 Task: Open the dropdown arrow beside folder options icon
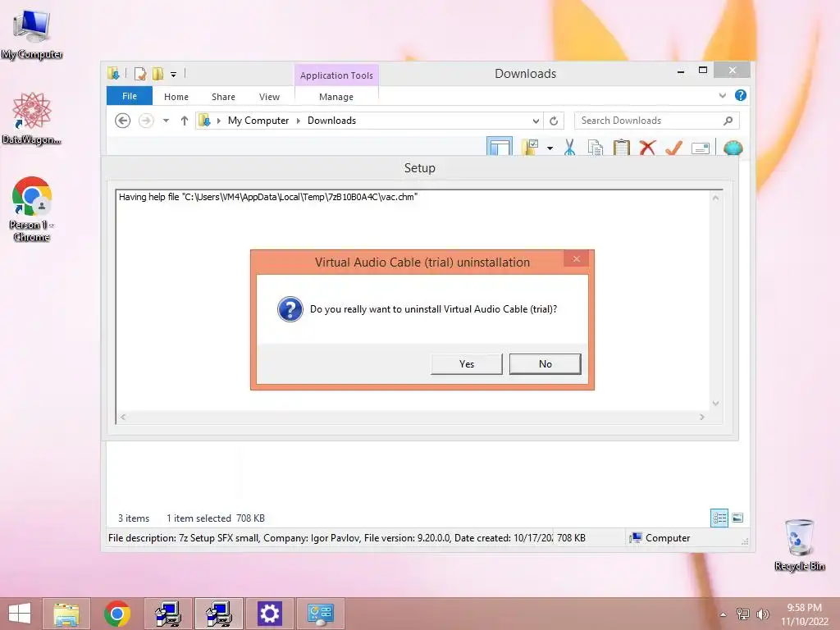[x=550, y=148]
